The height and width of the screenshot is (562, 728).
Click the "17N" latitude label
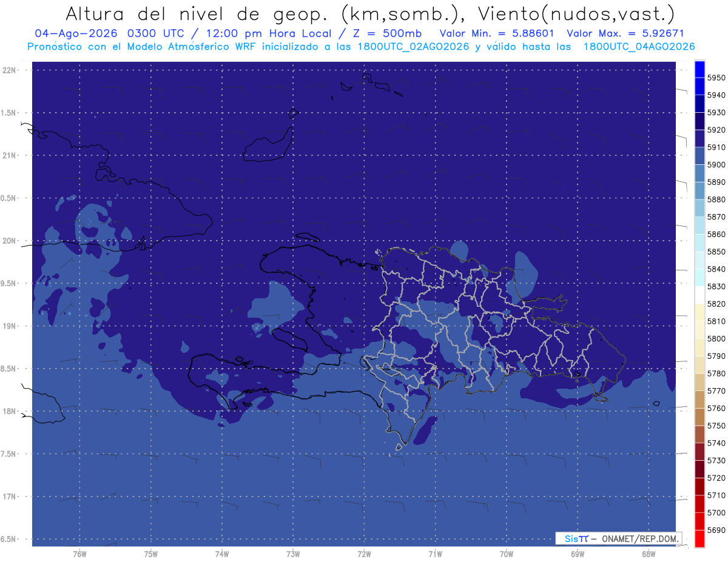point(10,497)
